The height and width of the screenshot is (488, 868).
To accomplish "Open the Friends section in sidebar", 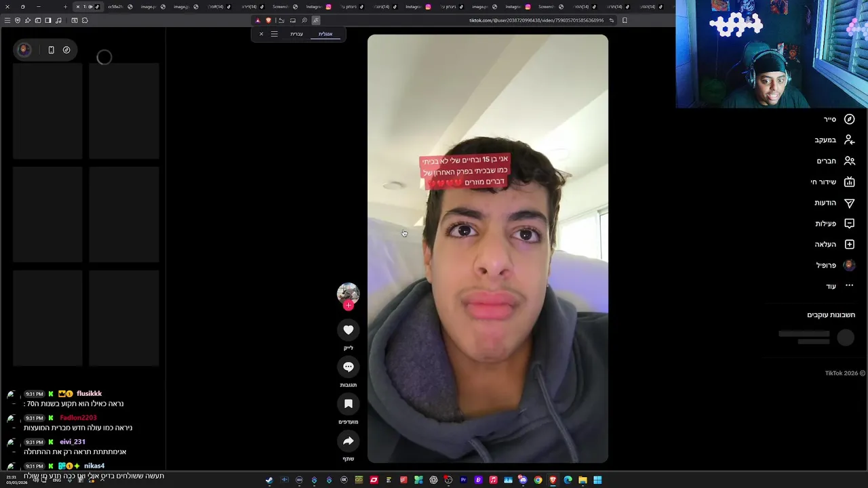I will coord(835,161).
